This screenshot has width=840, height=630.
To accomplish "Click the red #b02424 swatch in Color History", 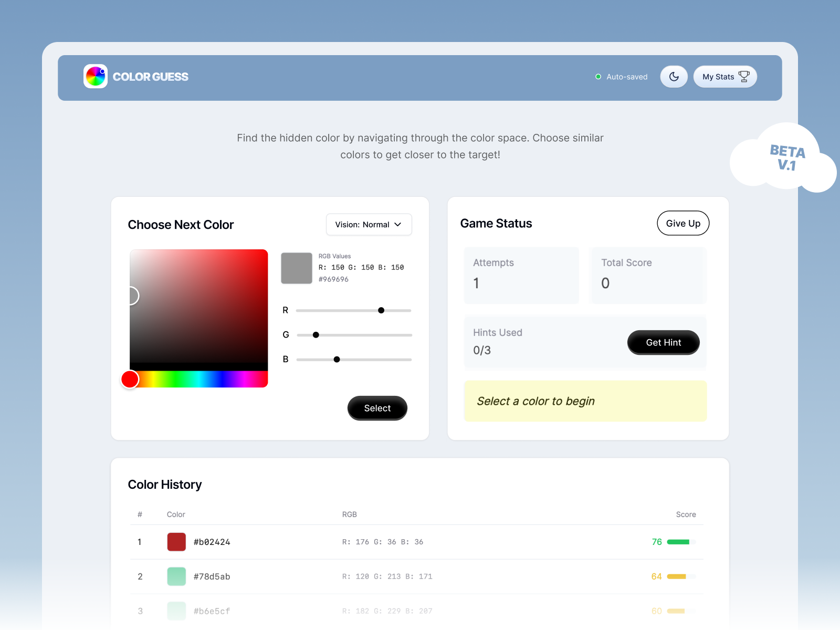I will point(176,542).
